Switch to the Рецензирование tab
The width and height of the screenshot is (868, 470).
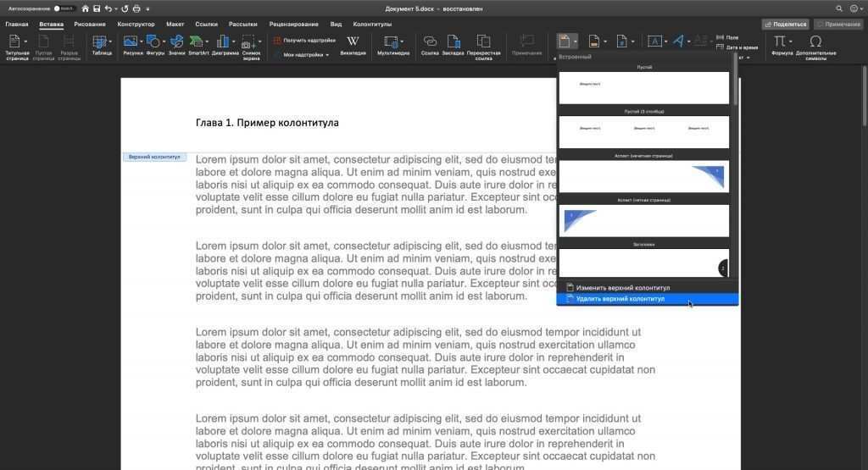[294, 25]
